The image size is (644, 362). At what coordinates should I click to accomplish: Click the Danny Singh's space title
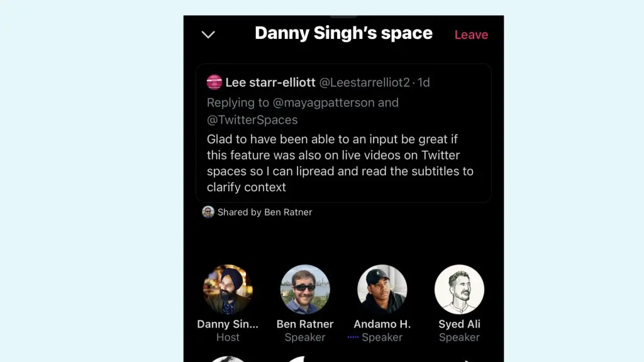click(x=343, y=33)
